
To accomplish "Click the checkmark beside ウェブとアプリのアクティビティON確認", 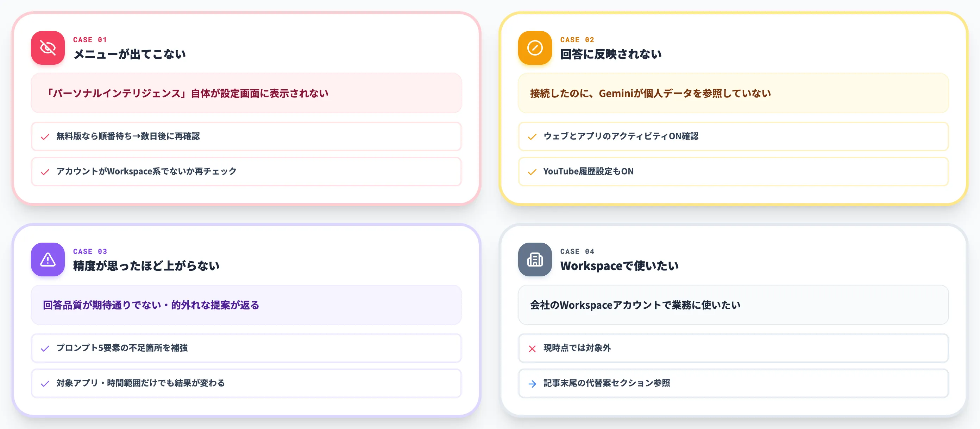I will (532, 137).
